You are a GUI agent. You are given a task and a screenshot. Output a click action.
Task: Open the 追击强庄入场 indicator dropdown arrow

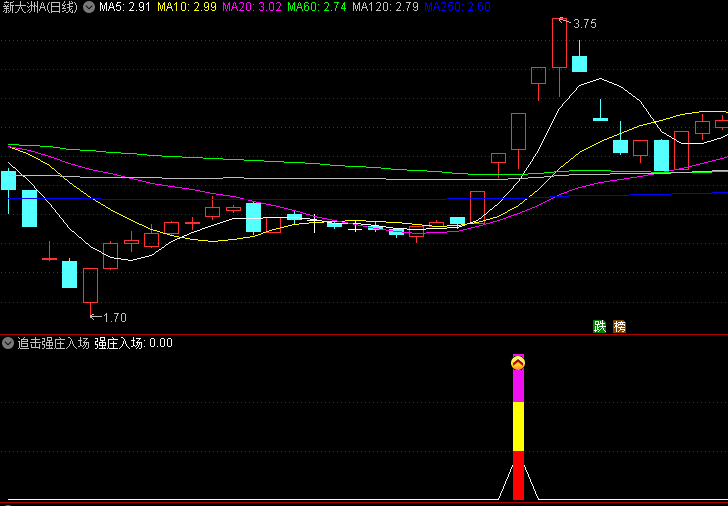point(8,343)
